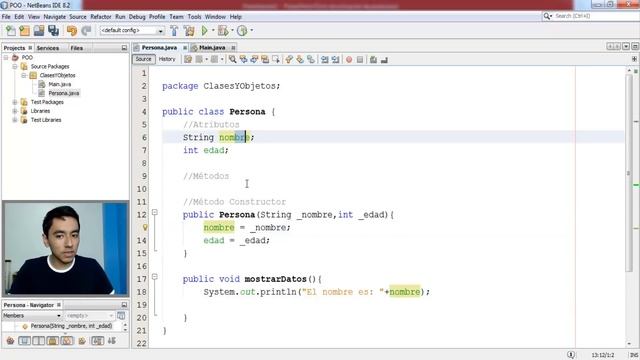Collapse the mostrarDatos method code fold

pyautogui.click(x=155, y=277)
